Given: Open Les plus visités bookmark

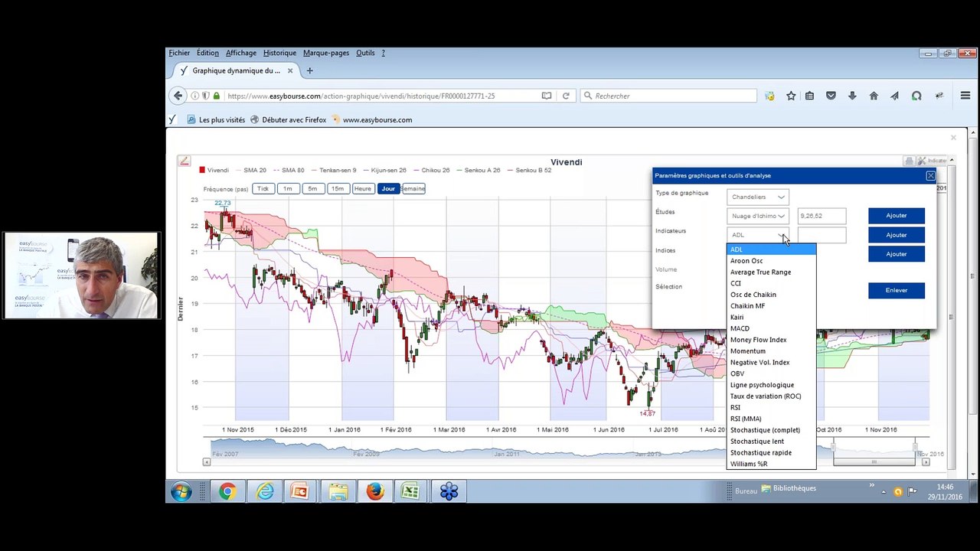Looking at the screenshot, I should tap(215, 120).
